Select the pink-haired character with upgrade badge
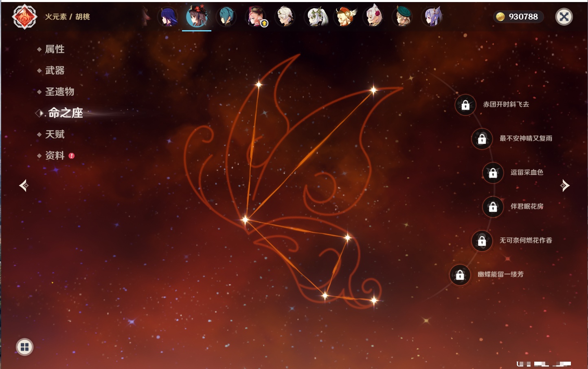This screenshot has width=588, height=369. click(x=256, y=17)
